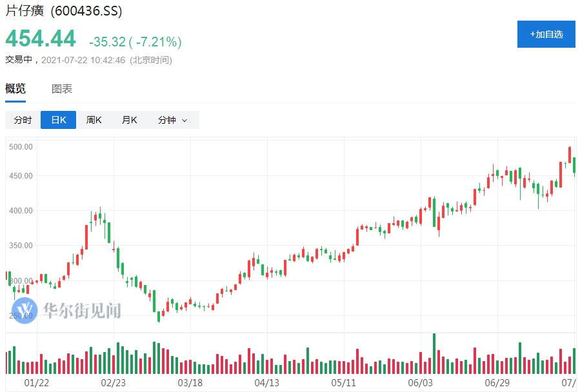Click the +加自选 button
Viewport: 580px width, 392px height.
546,34
